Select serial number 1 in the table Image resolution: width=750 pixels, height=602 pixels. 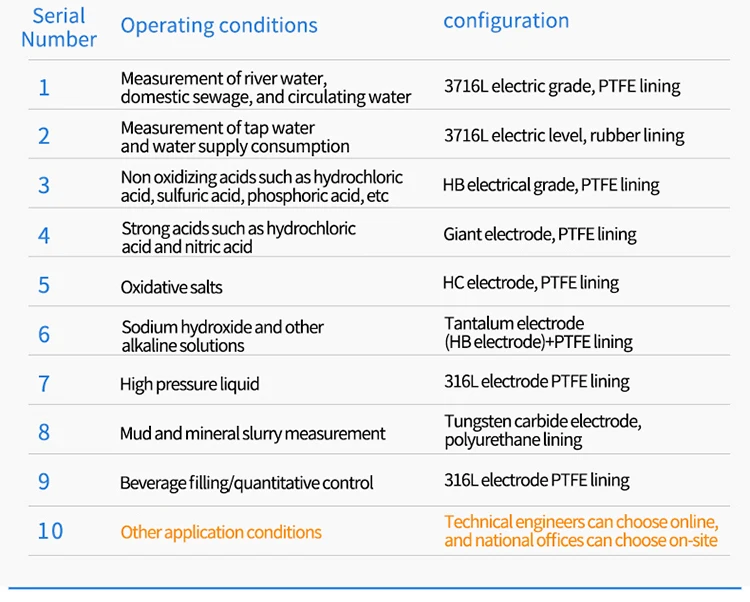coord(44,87)
